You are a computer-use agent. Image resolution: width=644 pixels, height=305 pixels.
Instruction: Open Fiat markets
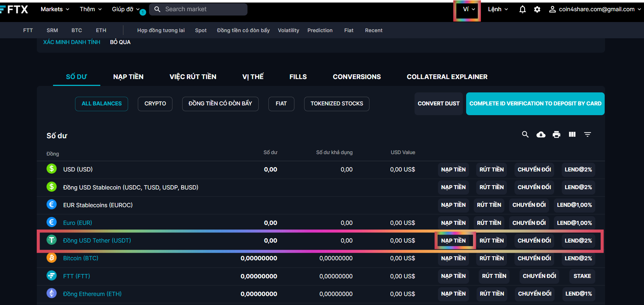coord(349,30)
